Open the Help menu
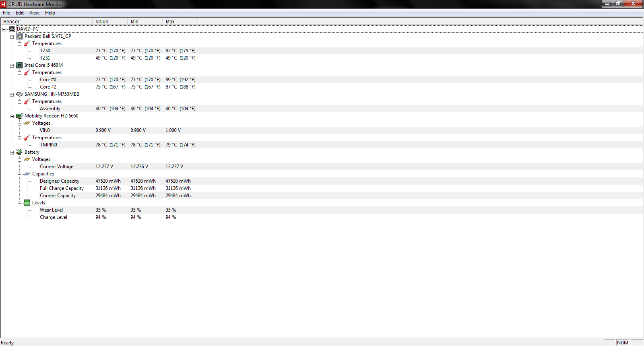Viewport: 644px width, 346px height. point(50,13)
